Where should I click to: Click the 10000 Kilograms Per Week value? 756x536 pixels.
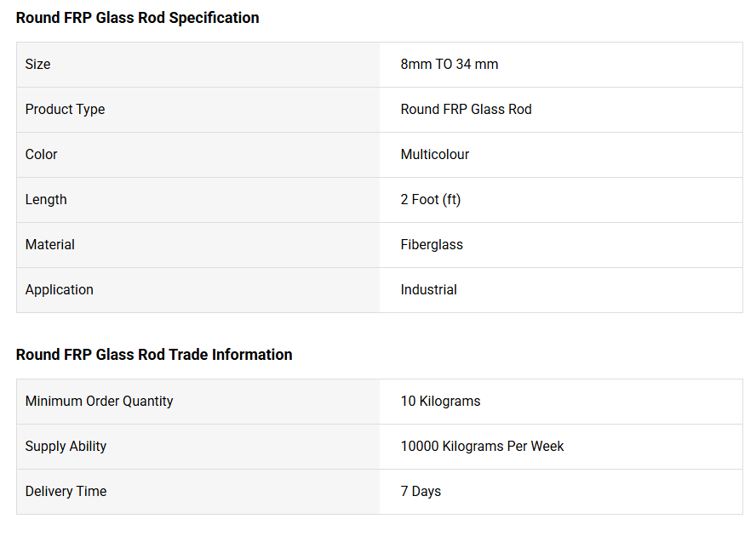(x=482, y=447)
